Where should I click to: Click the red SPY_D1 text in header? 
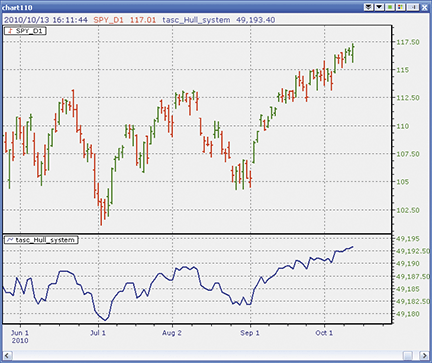108,20
